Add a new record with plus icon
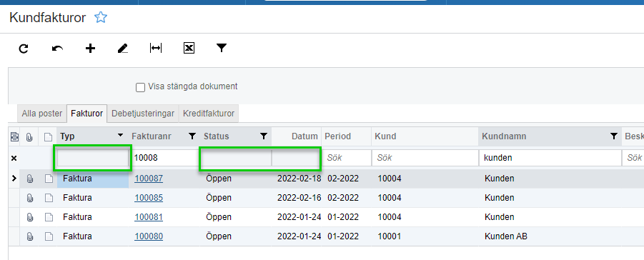644x260 pixels. [90, 49]
